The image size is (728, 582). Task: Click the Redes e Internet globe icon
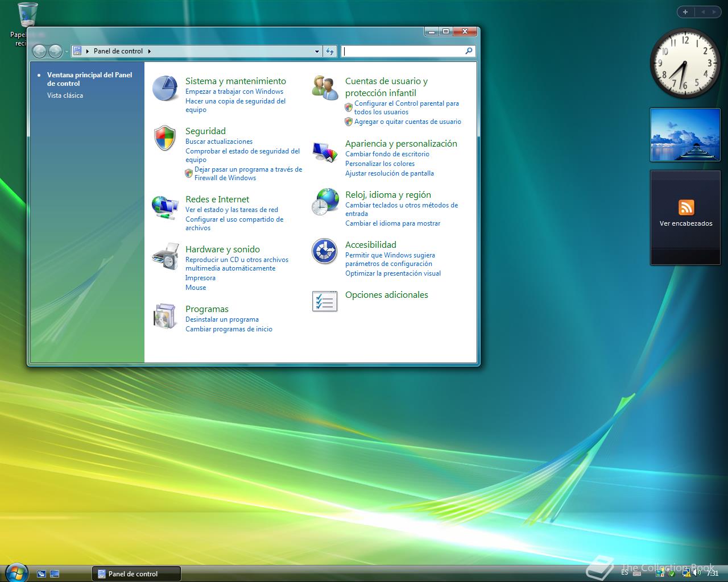pos(166,207)
